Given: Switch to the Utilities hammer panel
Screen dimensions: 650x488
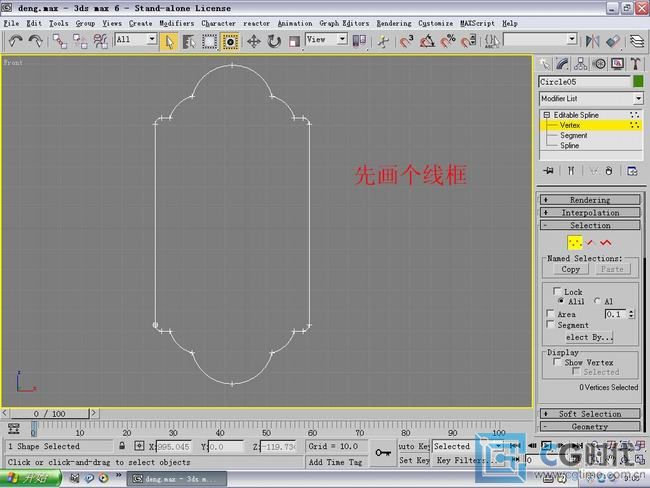Looking at the screenshot, I should 635,64.
